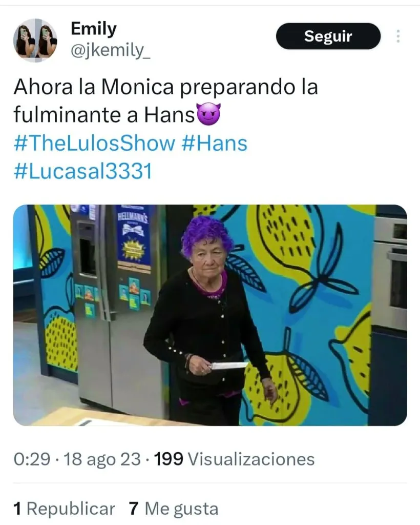Click the 0:29 post time
The width and height of the screenshot is (420, 525).
tap(32, 459)
